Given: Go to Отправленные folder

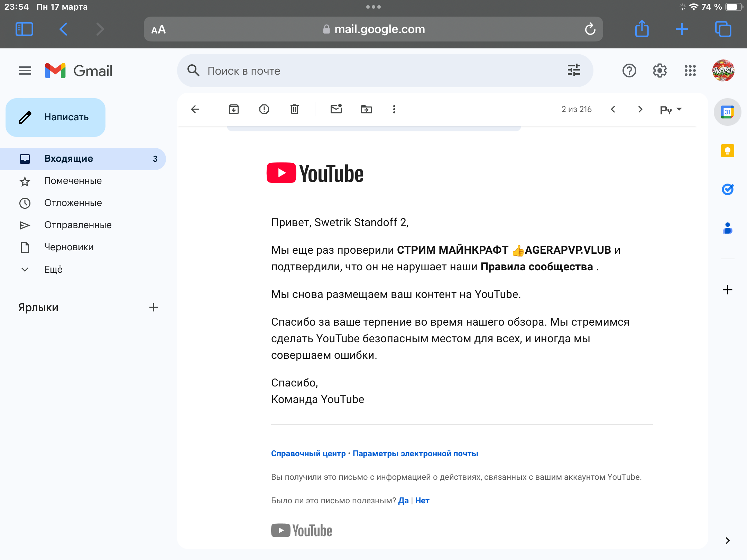Looking at the screenshot, I should tap(78, 225).
